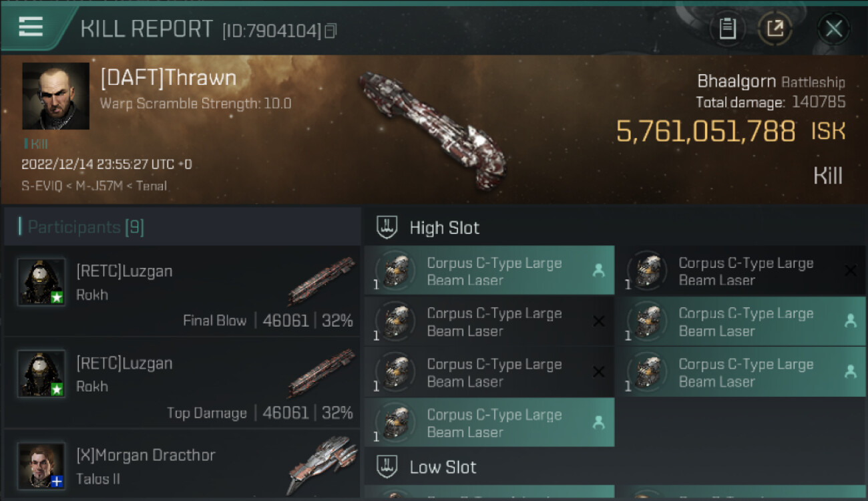This screenshot has width=868, height=501.
Task: Open Luzgan's portrait in the Final Blow row
Action: tap(41, 282)
